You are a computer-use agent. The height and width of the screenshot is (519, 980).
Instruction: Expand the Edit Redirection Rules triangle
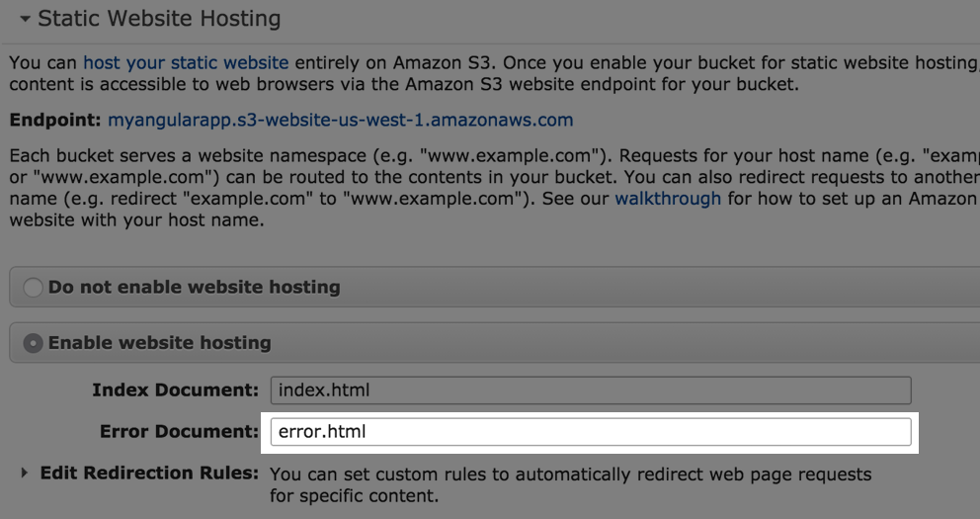(25, 474)
